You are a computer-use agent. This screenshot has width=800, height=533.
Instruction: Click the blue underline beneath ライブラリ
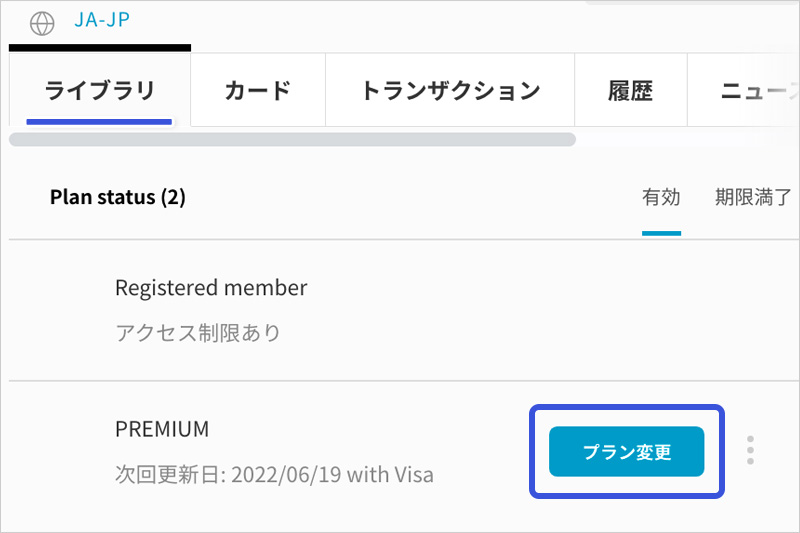click(99, 122)
